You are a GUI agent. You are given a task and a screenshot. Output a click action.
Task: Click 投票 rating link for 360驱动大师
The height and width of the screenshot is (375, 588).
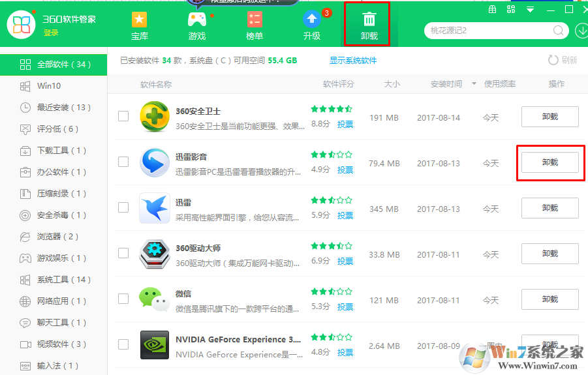tap(345, 261)
